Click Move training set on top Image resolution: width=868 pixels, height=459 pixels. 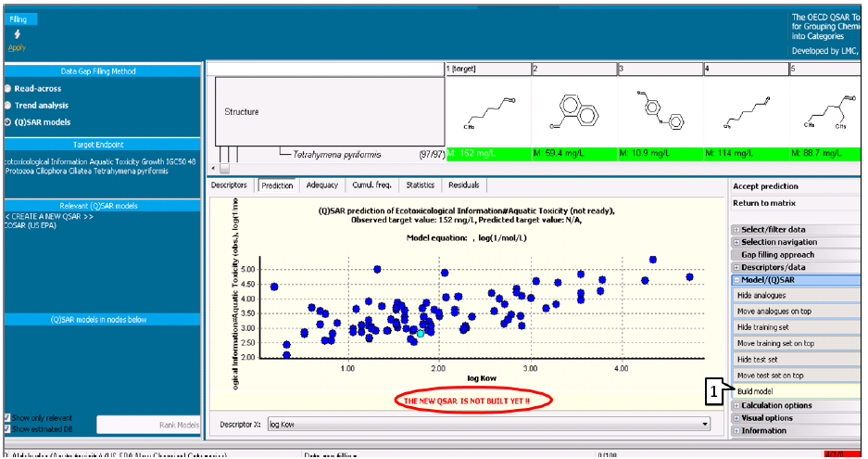pos(796,344)
